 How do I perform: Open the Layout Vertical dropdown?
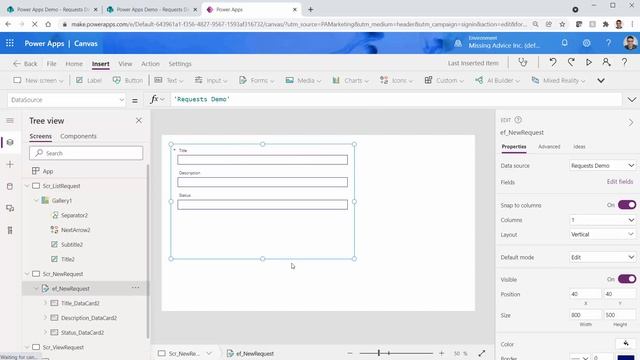(602, 234)
